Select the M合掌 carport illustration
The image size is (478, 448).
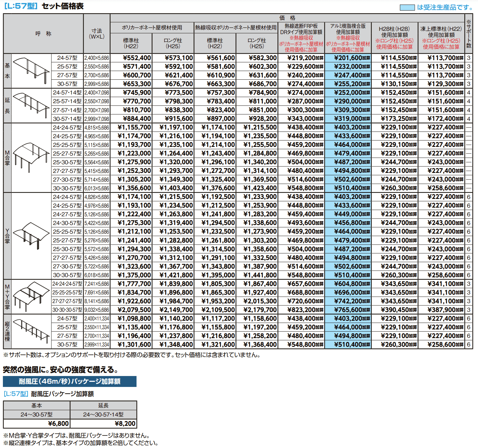31,157
